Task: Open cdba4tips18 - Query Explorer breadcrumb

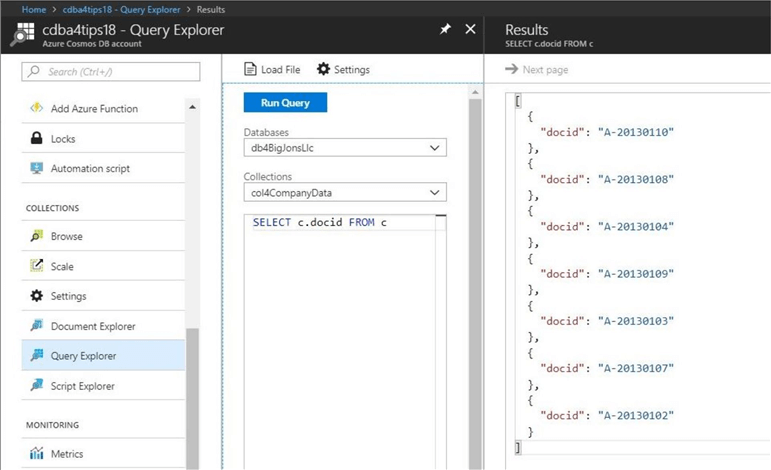Action: [x=121, y=9]
